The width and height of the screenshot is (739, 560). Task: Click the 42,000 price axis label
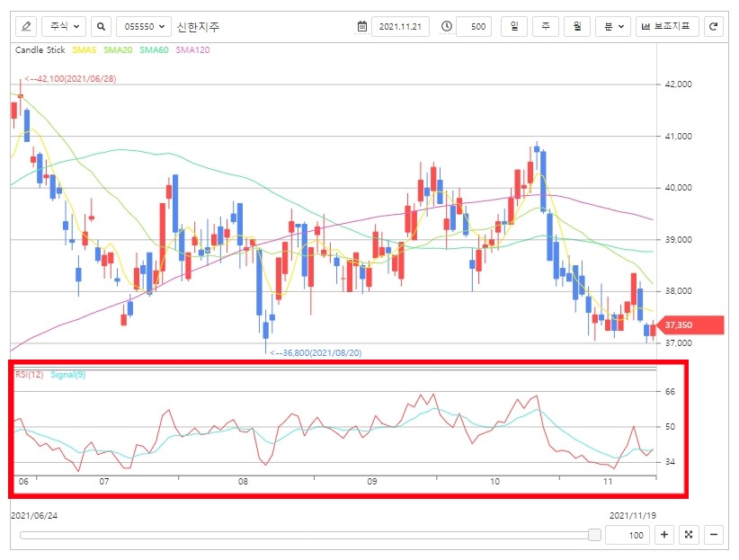coord(678,84)
